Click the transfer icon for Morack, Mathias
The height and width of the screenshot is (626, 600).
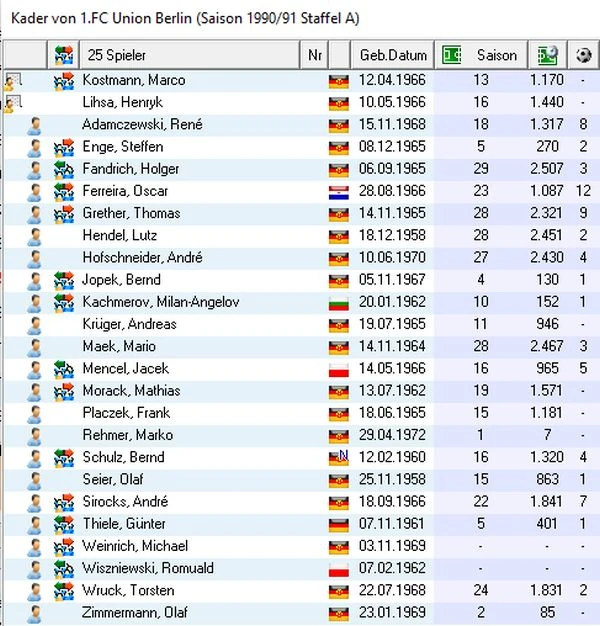(64, 392)
